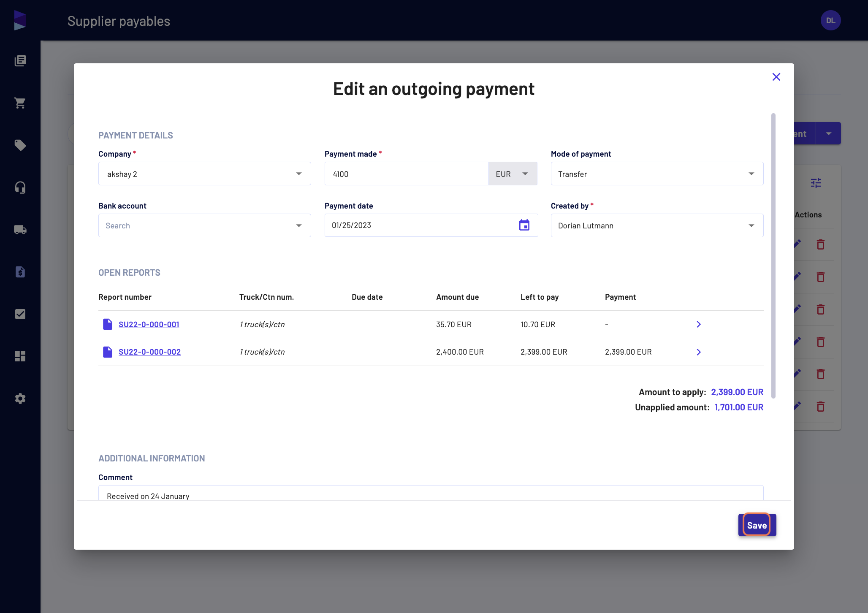This screenshot has height=613, width=868.
Task: Open the price tag sidebar icon
Action: (20, 145)
